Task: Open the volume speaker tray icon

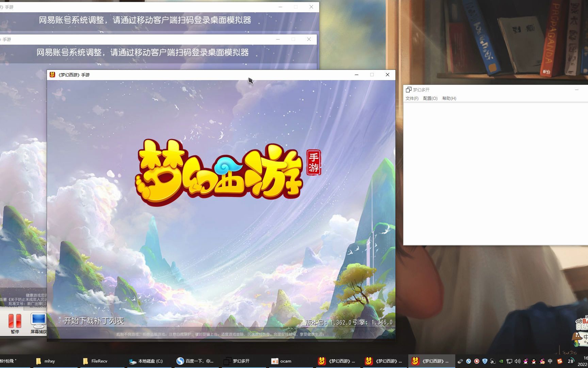Action: (518, 361)
